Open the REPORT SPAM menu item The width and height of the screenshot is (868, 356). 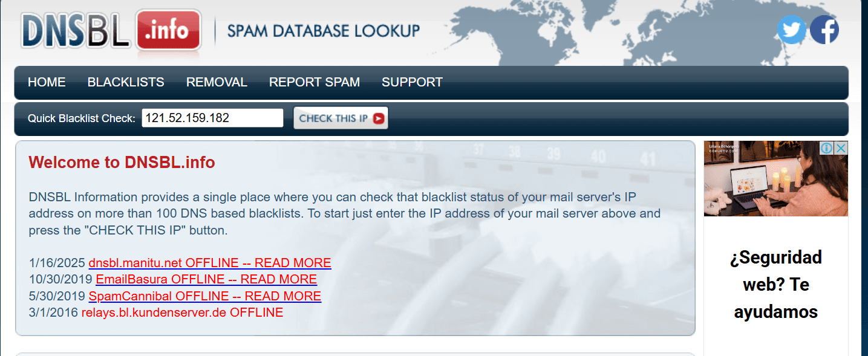(315, 82)
